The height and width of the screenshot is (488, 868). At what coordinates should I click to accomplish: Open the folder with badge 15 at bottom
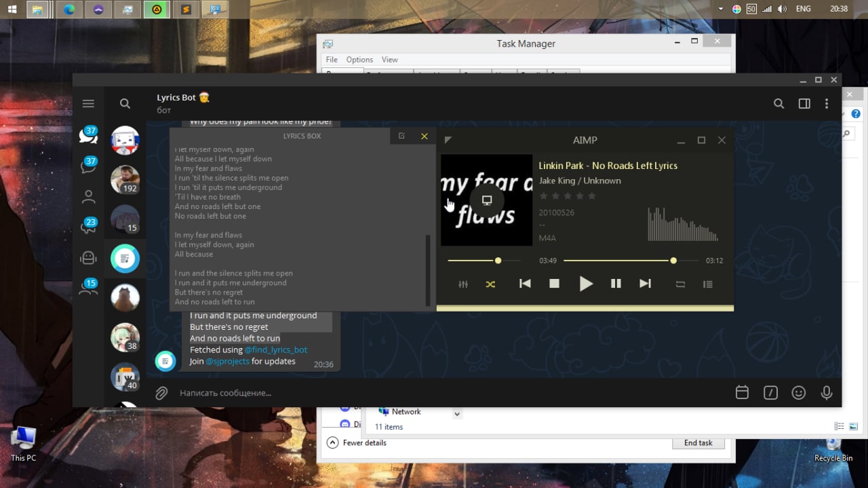[x=88, y=288]
